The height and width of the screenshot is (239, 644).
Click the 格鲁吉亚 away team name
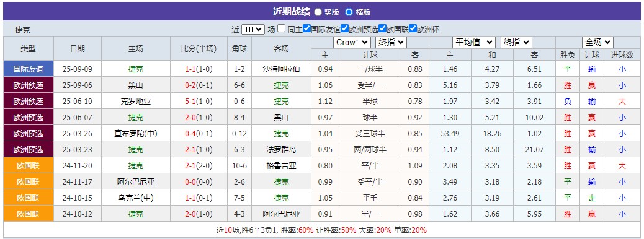tap(281, 165)
